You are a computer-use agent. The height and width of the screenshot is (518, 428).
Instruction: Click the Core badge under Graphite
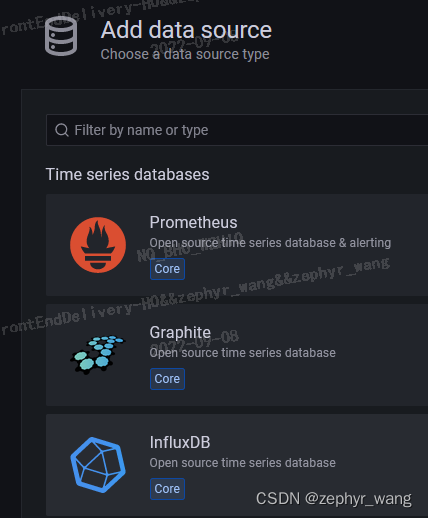pyautogui.click(x=167, y=379)
